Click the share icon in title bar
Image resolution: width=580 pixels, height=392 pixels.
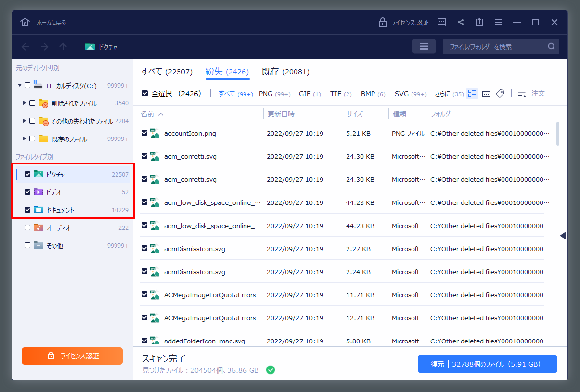(x=461, y=22)
